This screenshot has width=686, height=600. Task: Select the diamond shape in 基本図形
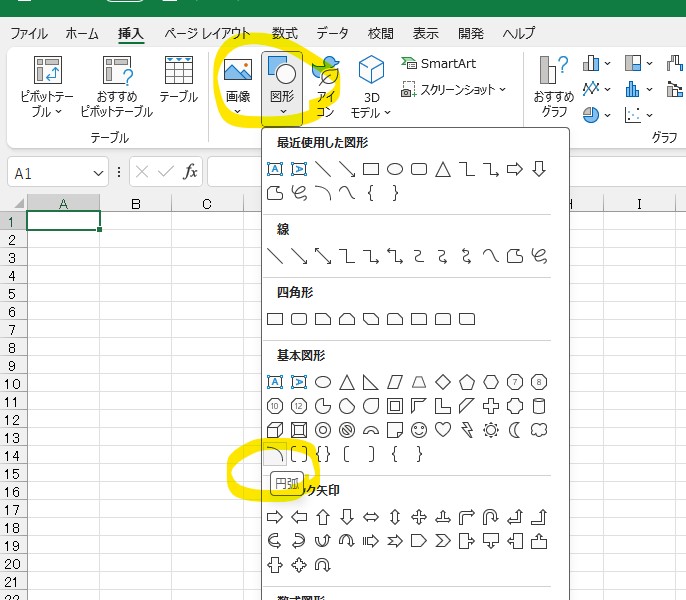coord(443,382)
